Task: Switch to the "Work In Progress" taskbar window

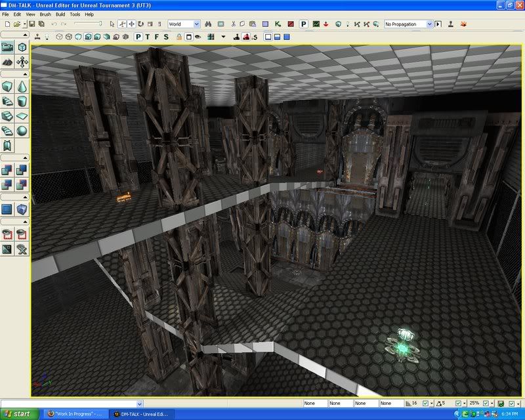Action: click(76, 414)
